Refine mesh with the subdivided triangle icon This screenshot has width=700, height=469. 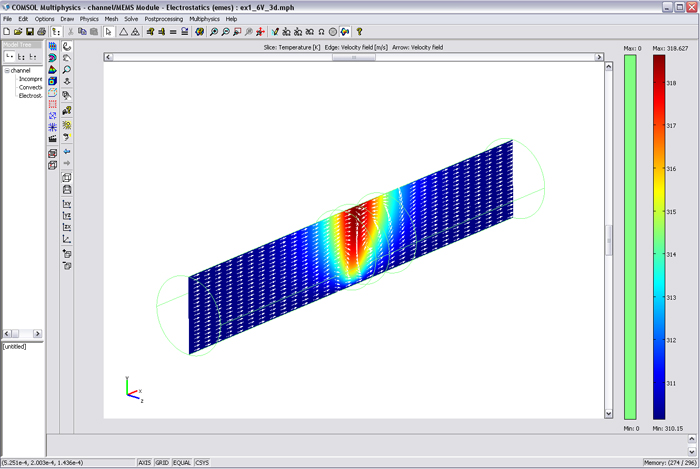(135, 32)
